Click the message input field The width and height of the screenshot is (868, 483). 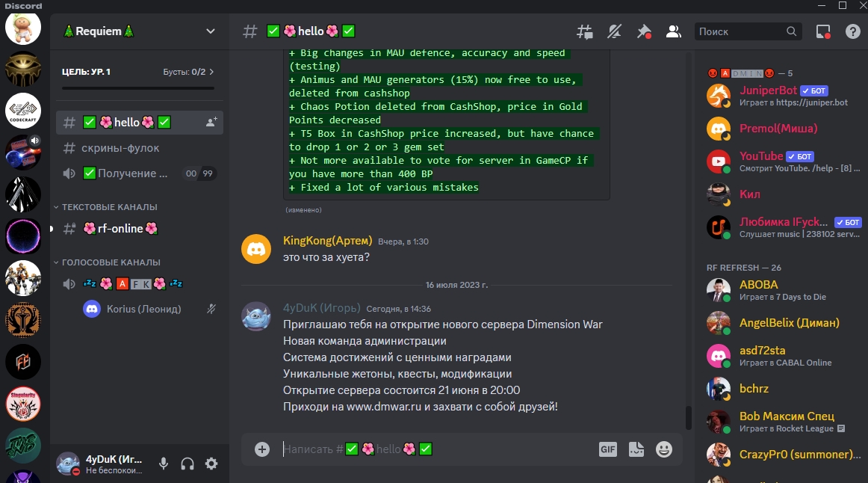click(x=437, y=449)
